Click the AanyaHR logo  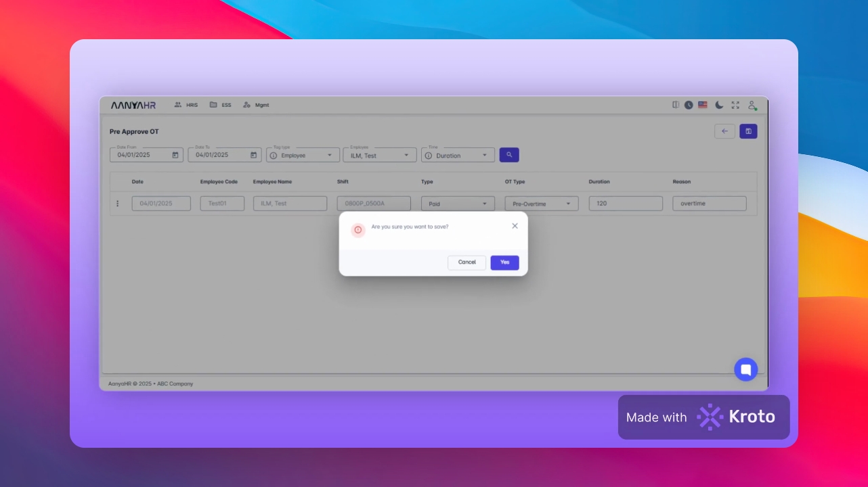coord(133,105)
